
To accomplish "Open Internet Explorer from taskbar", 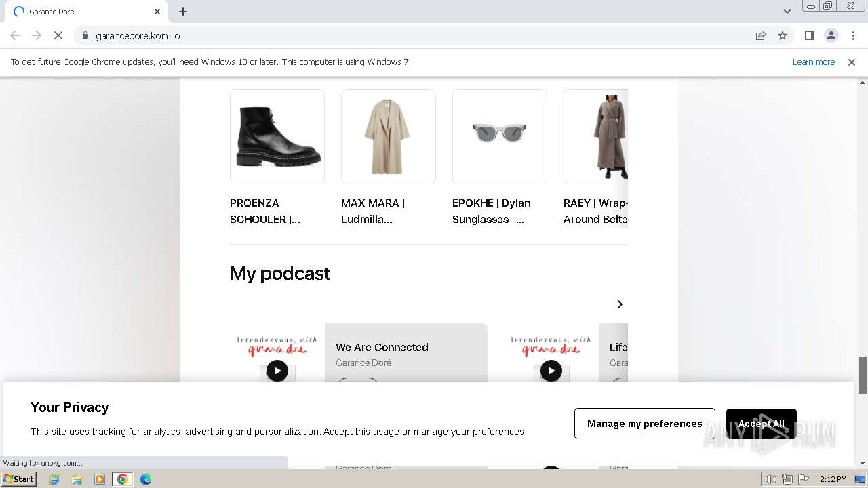I will 54,479.
